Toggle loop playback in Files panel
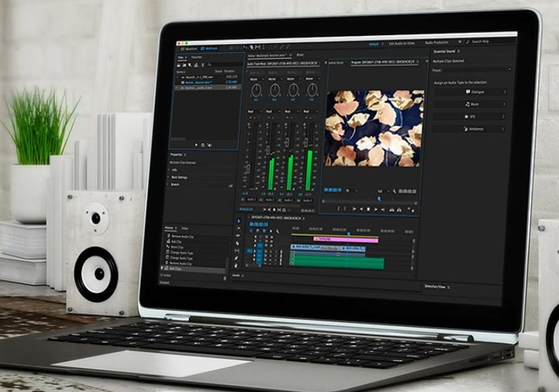 coord(203,145)
